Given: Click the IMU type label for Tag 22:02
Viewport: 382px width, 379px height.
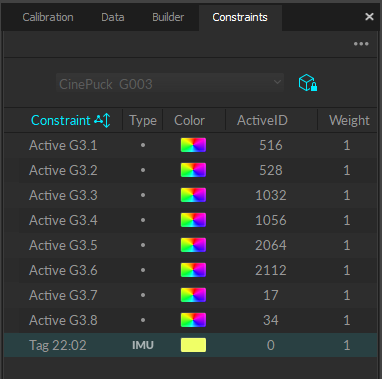Looking at the screenshot, I should point(143,345).
